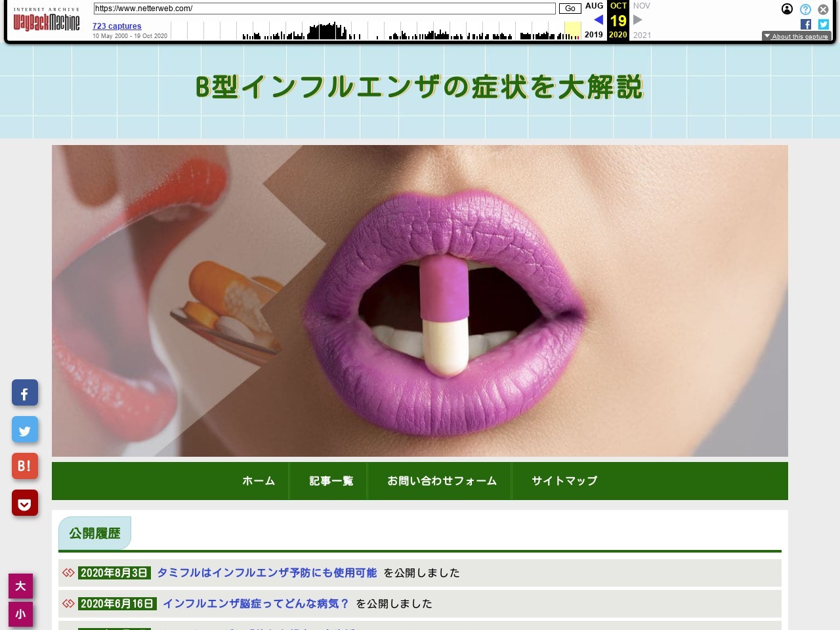Viewport: 840px width, 630px height.
Task: Click the Wayback URL input field
Action: coord(324,9)
